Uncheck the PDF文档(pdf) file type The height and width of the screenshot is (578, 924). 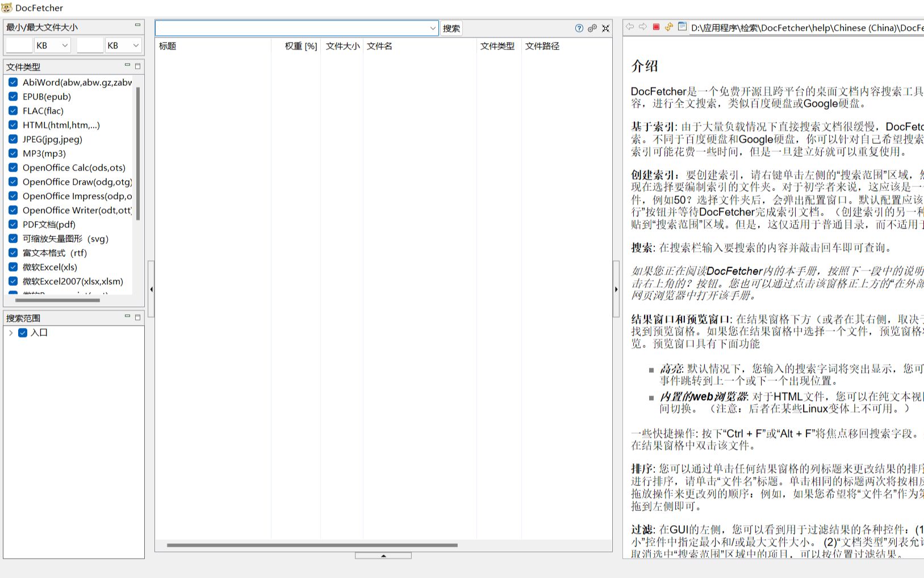(13, 224)
